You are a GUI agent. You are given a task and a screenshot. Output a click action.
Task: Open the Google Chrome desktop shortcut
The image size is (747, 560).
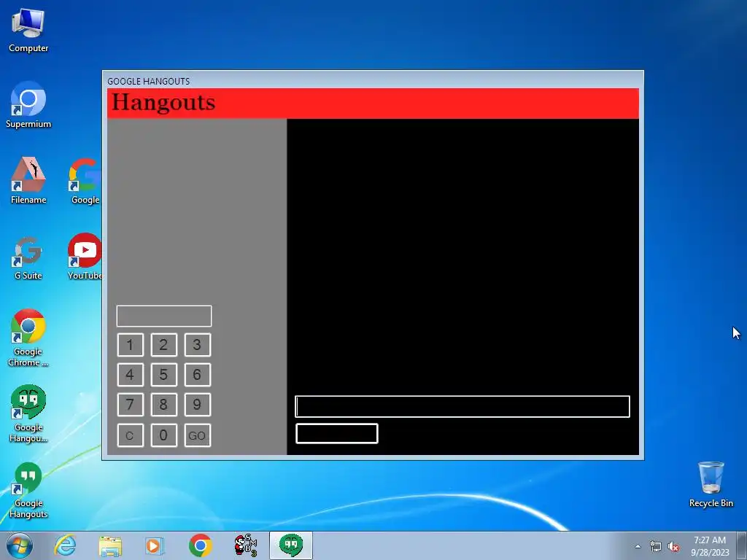[x=28, y=338]
